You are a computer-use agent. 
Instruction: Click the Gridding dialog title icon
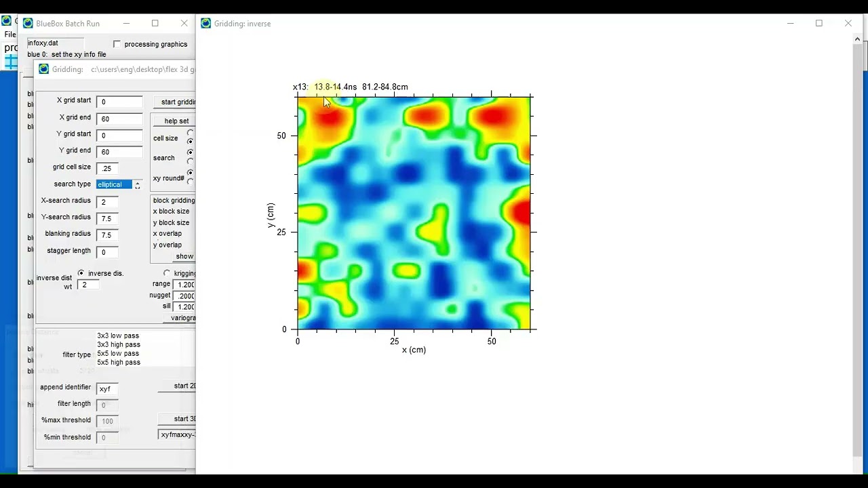(x=44, y=69)
